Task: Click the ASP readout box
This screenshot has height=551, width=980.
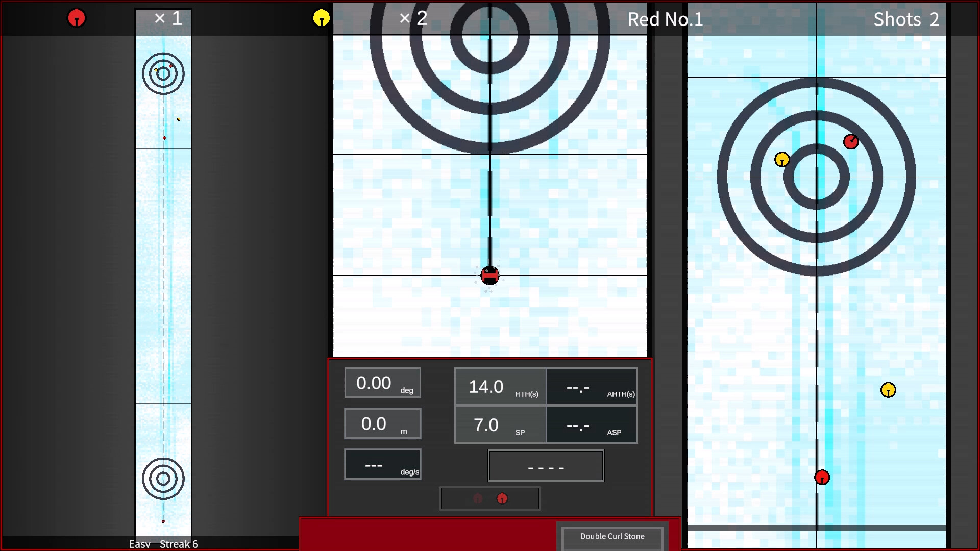Action: 592,424
